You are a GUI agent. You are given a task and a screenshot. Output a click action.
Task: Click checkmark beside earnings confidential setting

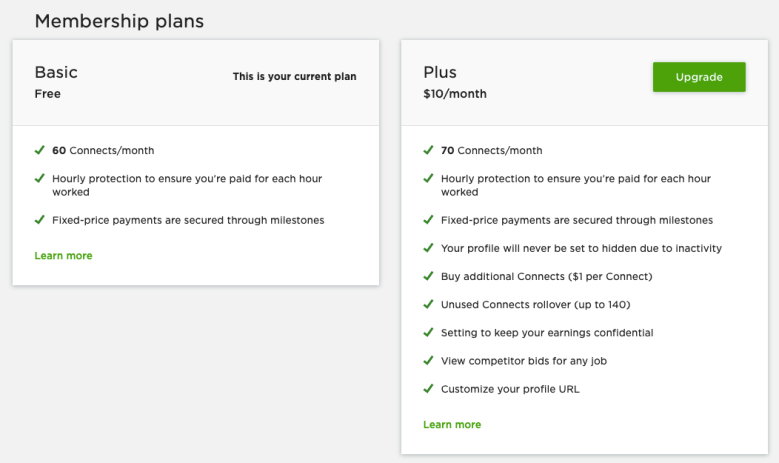pos(428,333)
